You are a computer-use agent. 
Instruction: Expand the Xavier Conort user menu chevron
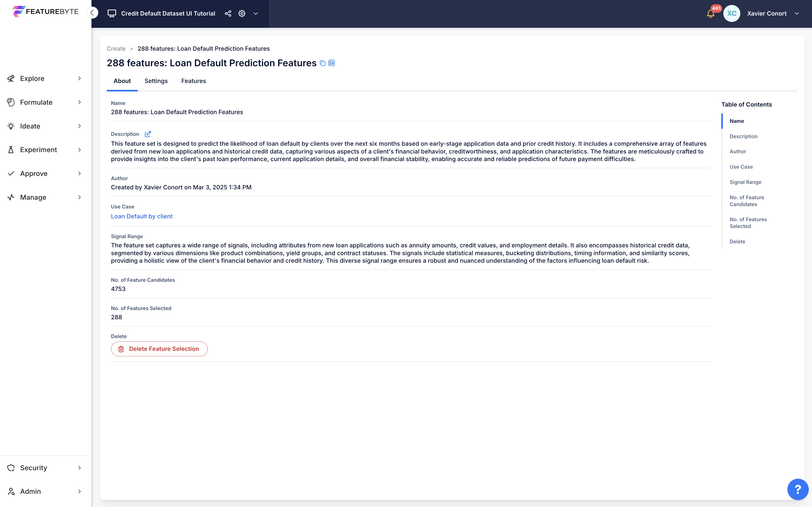(797, 13)
